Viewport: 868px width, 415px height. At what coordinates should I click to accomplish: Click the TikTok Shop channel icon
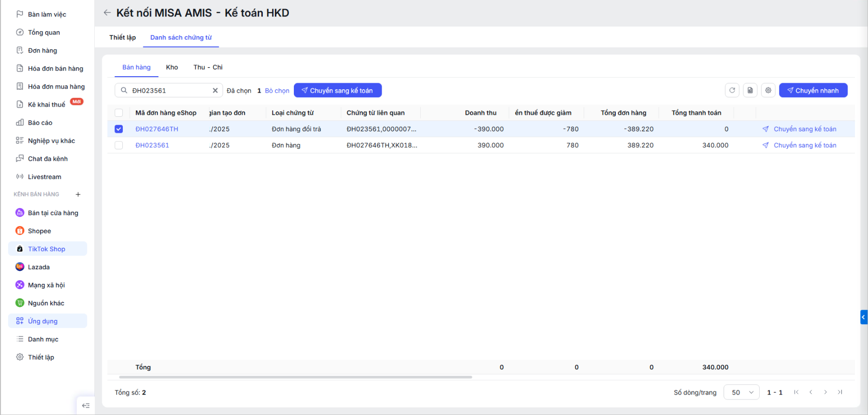coord(20,249)
